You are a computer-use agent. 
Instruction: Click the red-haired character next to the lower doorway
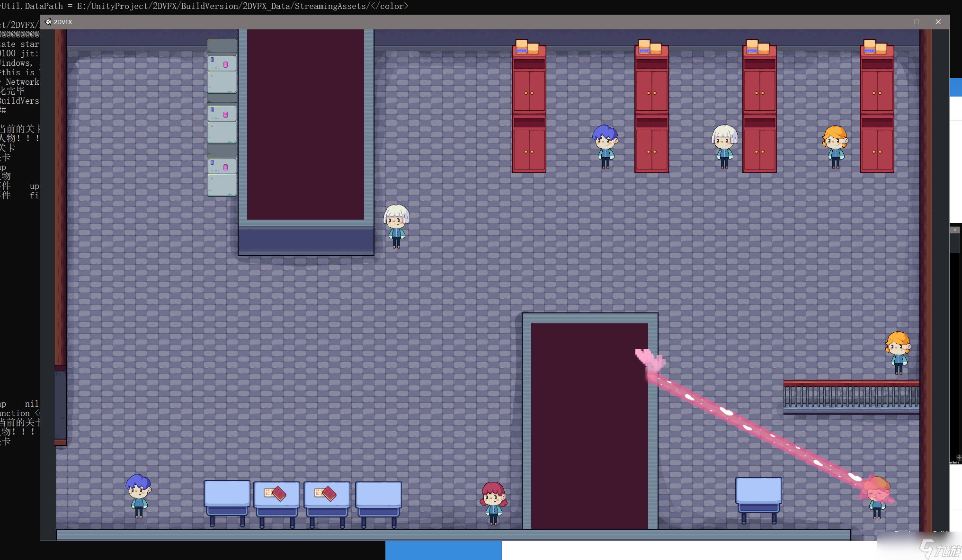(493, 503)
